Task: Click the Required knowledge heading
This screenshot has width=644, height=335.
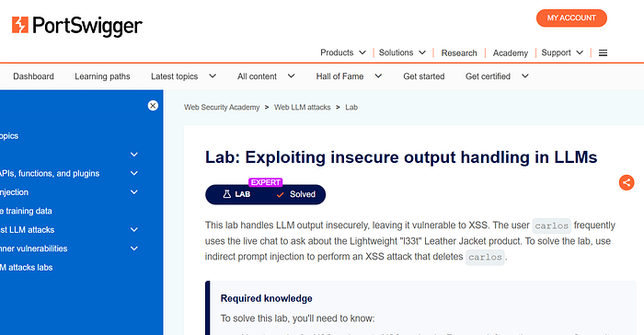Action: (x=266, y=298)
